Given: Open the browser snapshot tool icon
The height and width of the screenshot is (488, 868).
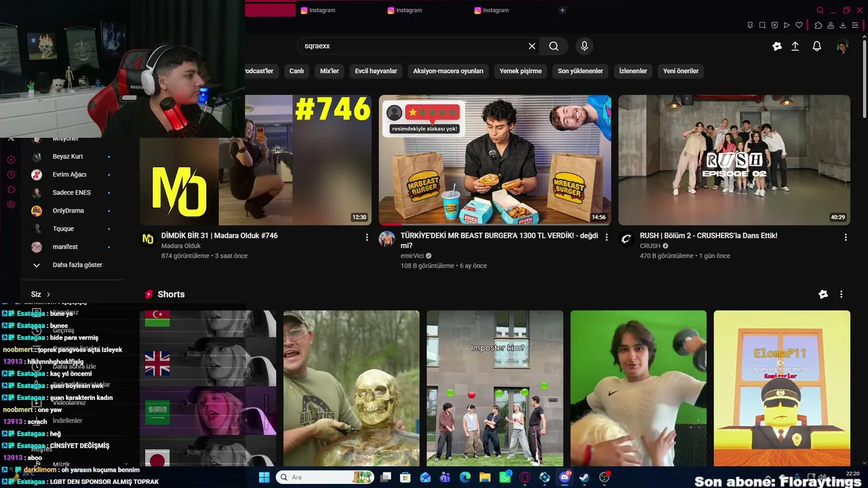Looking at the screenshot, I should pos(762,25).
